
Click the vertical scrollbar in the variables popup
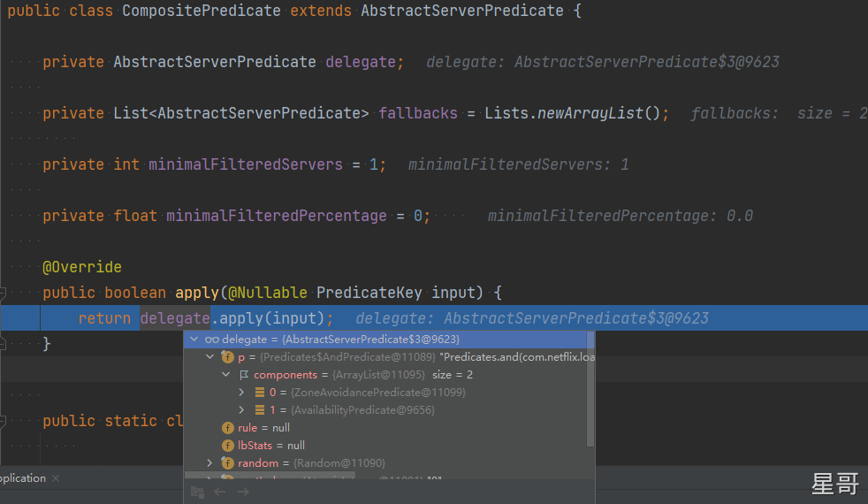pyautogui.click(x=590, y=389)
